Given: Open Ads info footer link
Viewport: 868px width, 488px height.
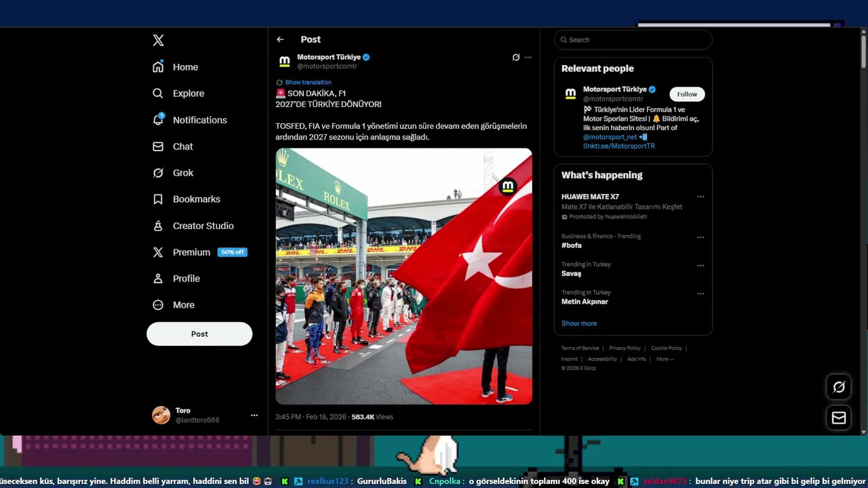Looking at the screenshot, I should click(637, 359).
